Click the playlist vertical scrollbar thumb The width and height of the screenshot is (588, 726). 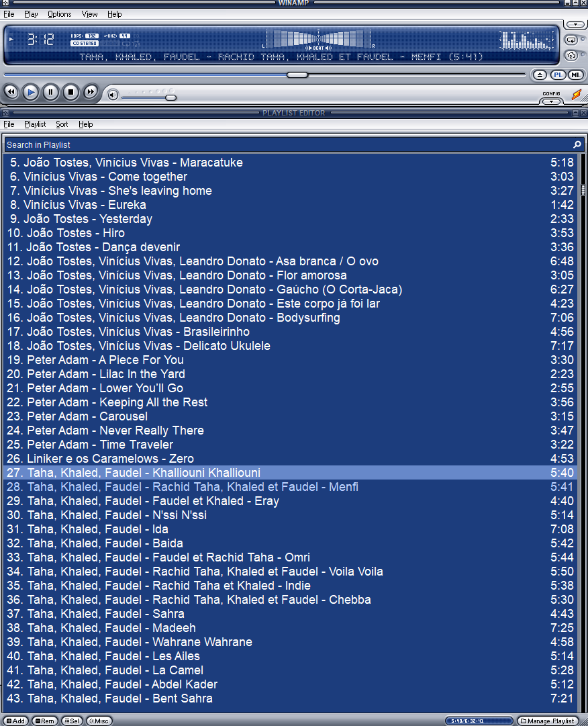[x=583, y=190]
